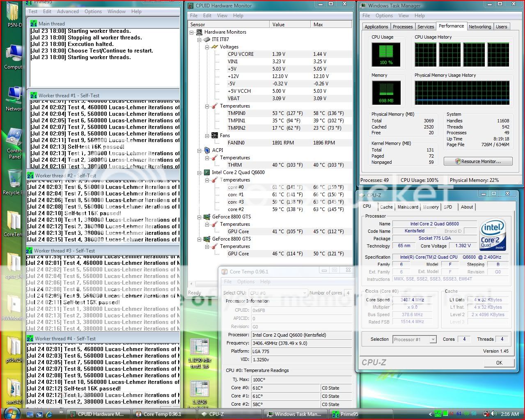Select the Network desktop icon
The image size is (525, 420).
tap(14, 99)
